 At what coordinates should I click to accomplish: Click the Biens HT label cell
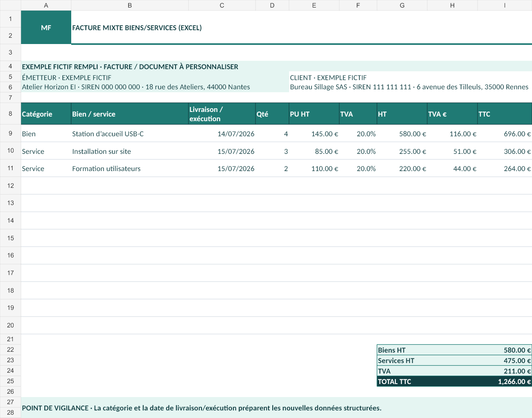pyautogui.click(x=427, y=350)
